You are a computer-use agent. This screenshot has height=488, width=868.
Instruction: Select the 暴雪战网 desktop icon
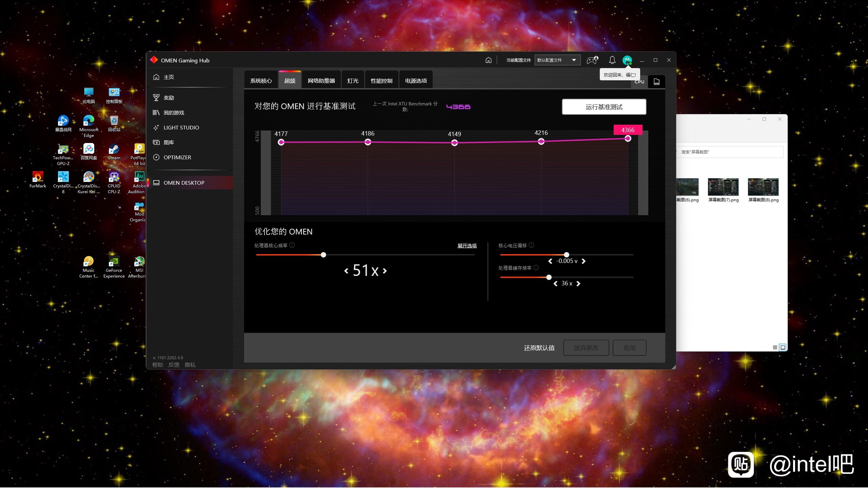coord(63,123)
